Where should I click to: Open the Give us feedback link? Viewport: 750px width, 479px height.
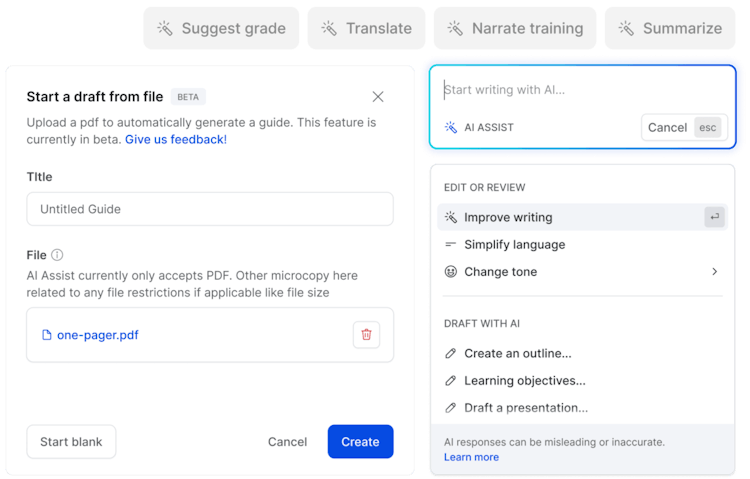[176, 140]
